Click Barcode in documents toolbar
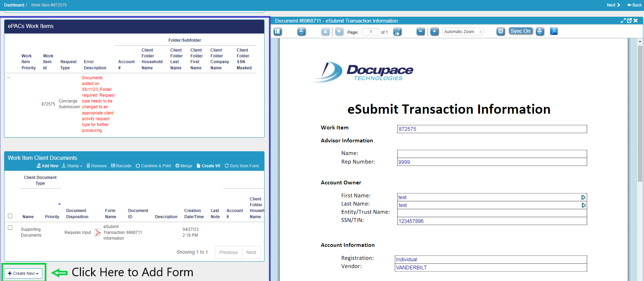 click(121, 166)
